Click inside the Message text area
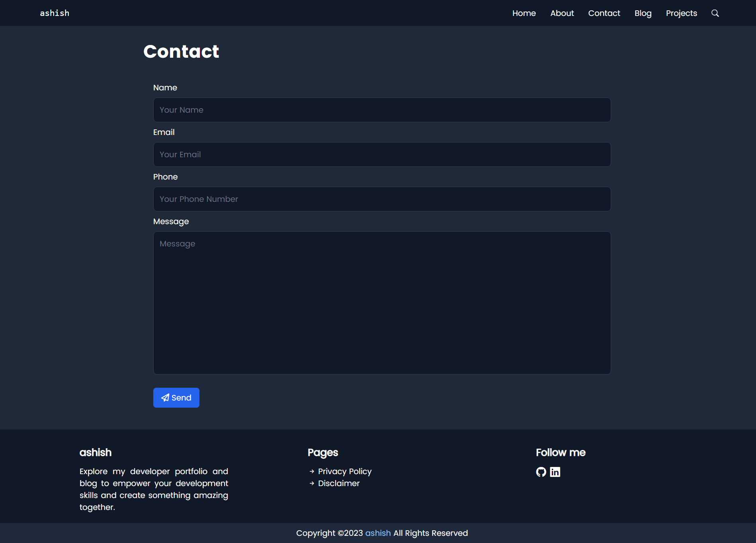 (x=382, y=303)
